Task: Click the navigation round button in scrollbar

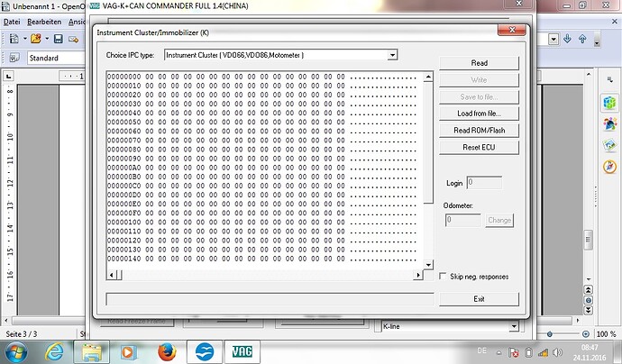Action: pyautogui.click(x=589, y=300)
